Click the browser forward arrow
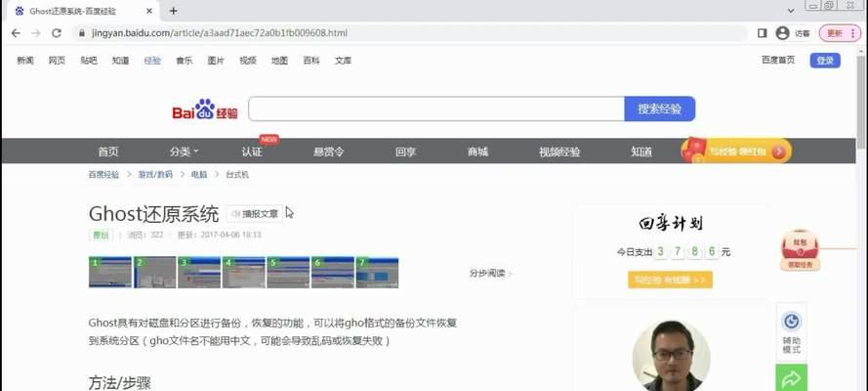Viewport: 868px width, 391px height. [36, 33]
